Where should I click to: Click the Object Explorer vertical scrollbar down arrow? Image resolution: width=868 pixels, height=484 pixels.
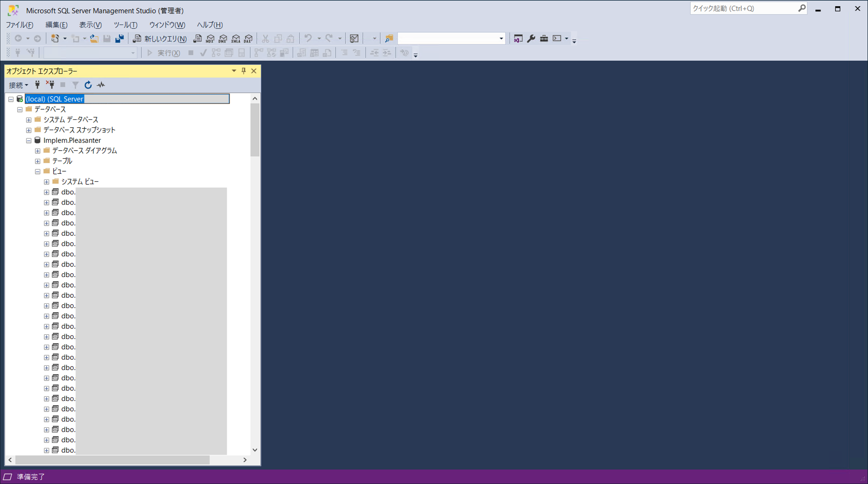coord(255,450)
